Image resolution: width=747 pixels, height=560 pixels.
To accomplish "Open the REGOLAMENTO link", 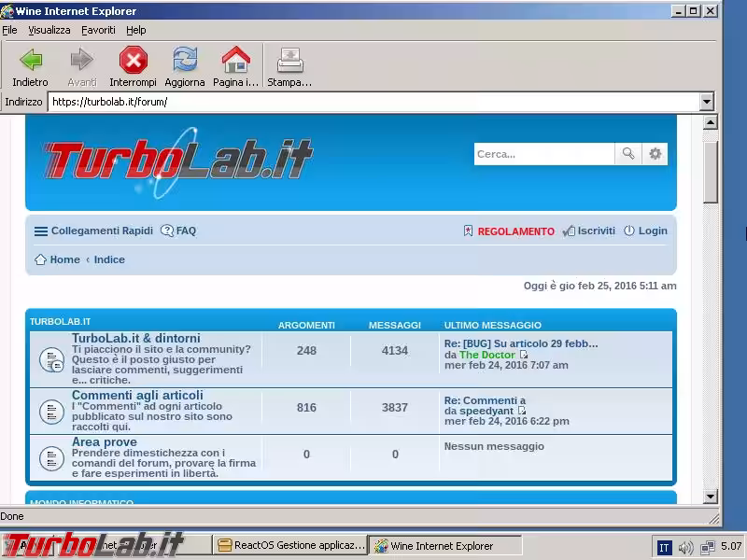I will [x=515, y=231].
